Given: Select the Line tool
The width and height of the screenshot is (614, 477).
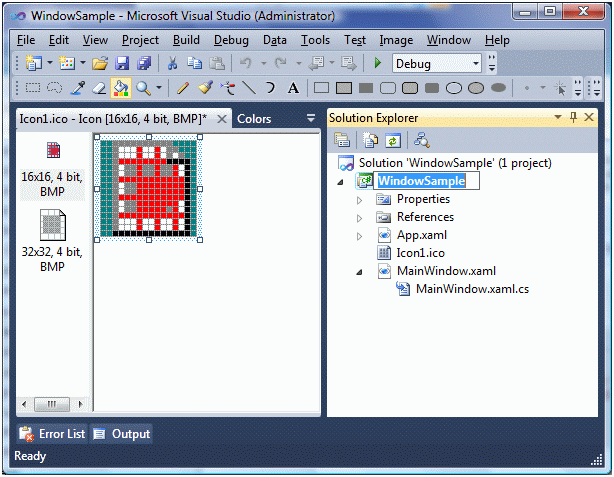Looking at the screenshot, I should point(249,88).
